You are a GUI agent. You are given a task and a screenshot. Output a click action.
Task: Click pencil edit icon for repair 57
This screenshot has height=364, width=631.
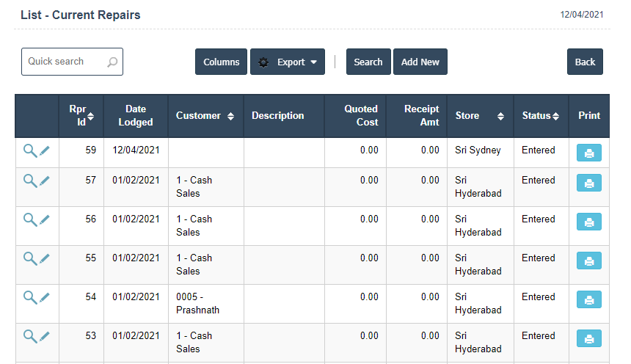click(45, 181)
